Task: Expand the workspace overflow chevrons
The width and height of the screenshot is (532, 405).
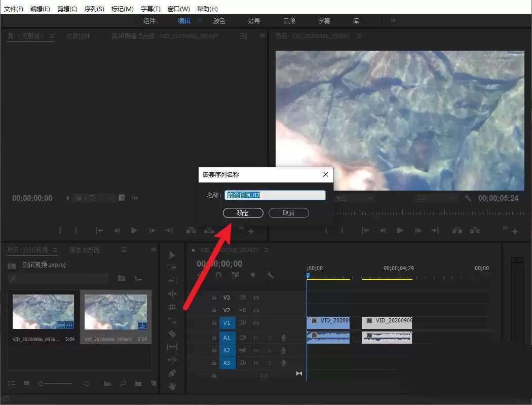Action: [x=393, y=21]
